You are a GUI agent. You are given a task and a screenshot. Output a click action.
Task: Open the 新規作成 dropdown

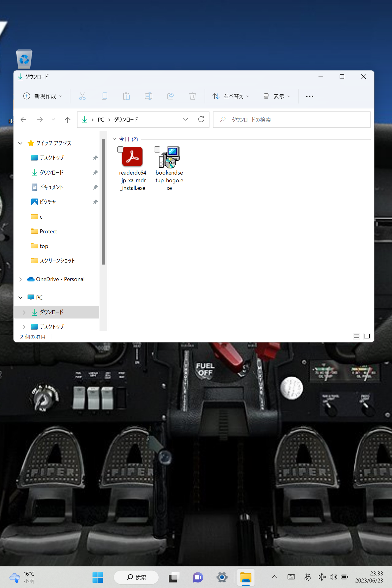43,96
